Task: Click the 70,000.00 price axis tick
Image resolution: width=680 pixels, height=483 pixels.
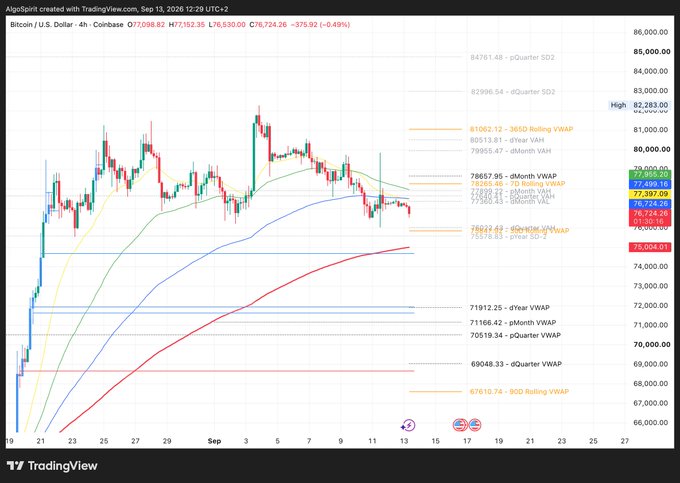Action: tap(651, 345)
